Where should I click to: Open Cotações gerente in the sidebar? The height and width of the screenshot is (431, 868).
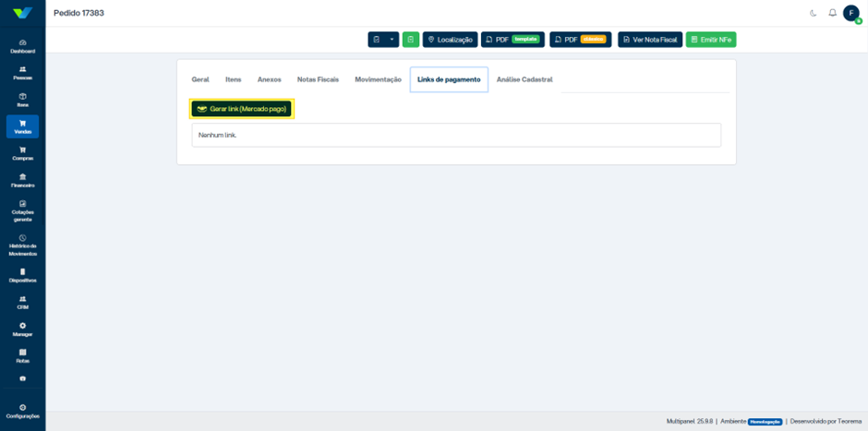click(23, 210)
